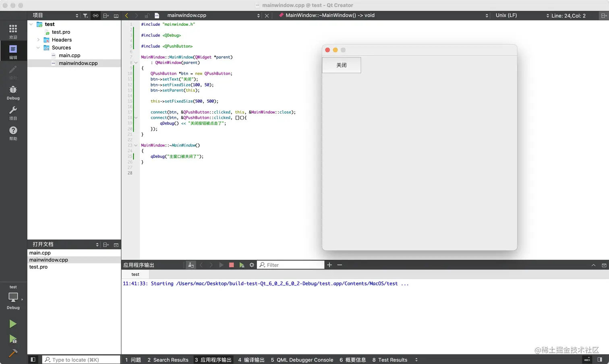Open the 帮助 (Help) mode

[x=13, y=133]
